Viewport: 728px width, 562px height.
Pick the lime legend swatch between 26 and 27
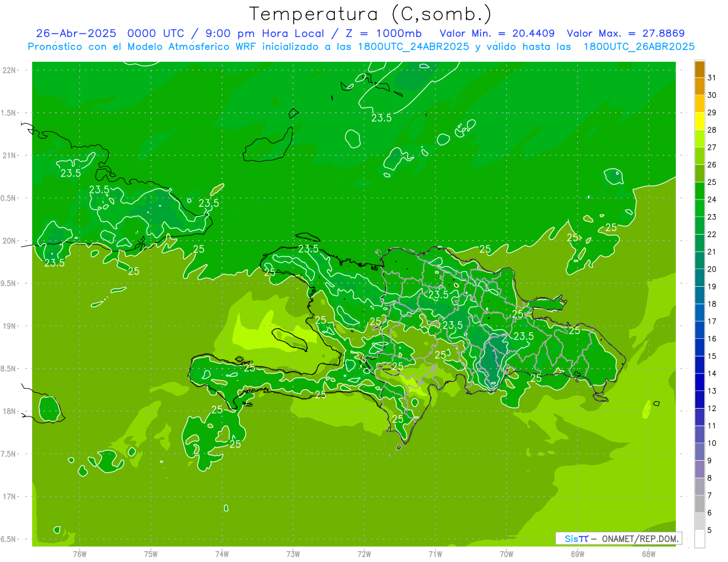(x=699, y=156)
